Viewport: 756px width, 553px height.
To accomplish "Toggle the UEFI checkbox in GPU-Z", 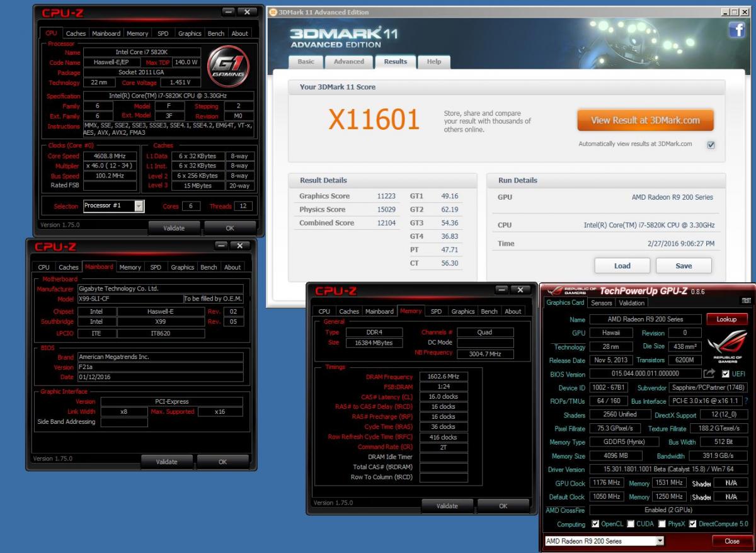I will tap(726, 373).
